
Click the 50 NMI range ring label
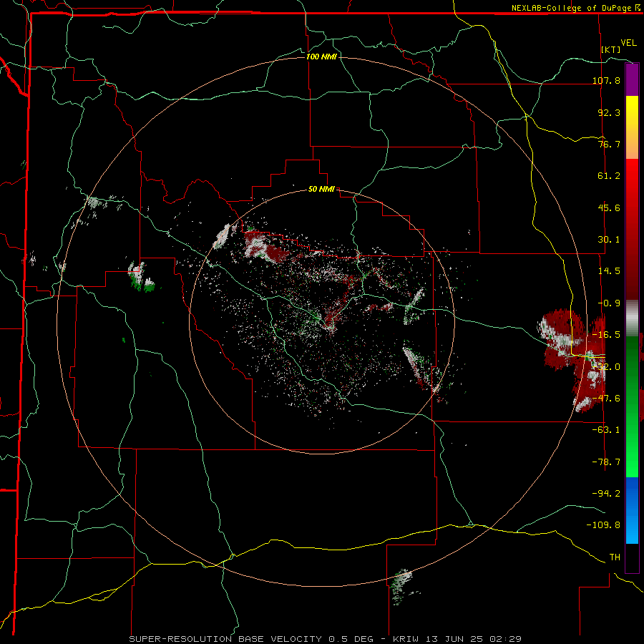[321, 189]
